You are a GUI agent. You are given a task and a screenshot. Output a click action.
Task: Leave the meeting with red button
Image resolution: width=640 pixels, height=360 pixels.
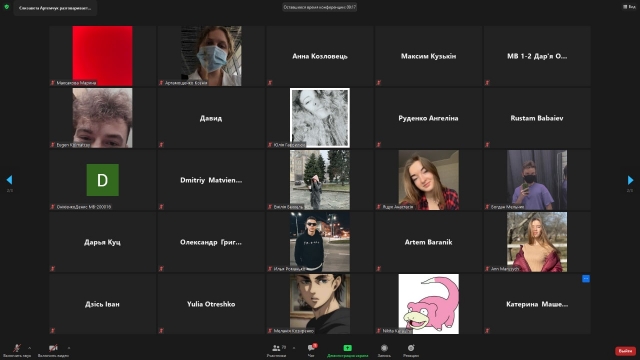(x=625, y=351)
